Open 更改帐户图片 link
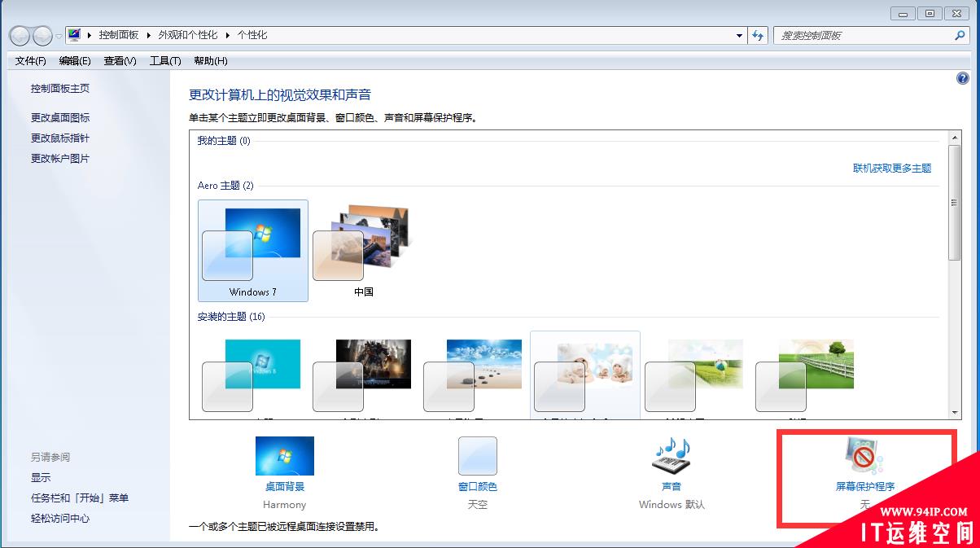Screen dimensions: 980x548 click(x=60, y=158)
